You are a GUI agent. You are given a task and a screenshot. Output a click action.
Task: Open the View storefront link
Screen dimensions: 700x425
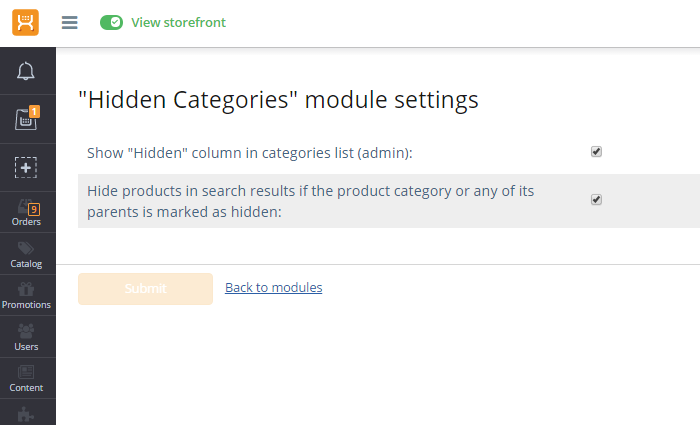(178, 22)
